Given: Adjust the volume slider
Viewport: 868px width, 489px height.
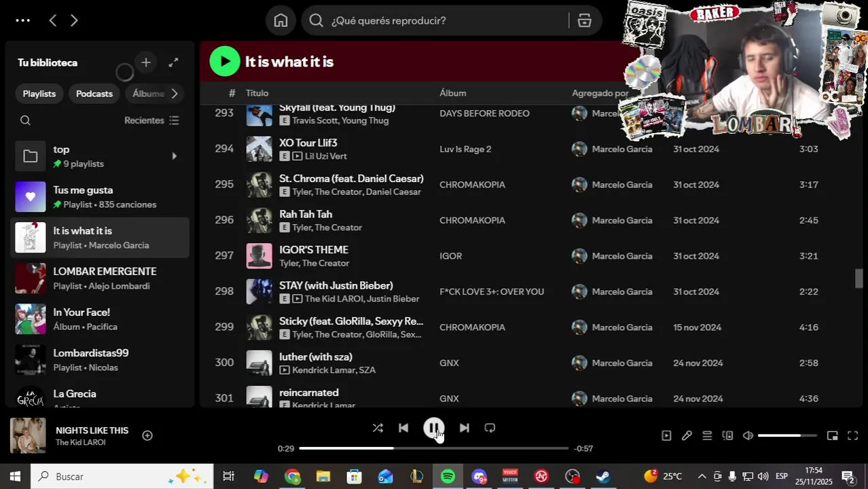Looking at the screenshot, I should [x=787, y=435].
